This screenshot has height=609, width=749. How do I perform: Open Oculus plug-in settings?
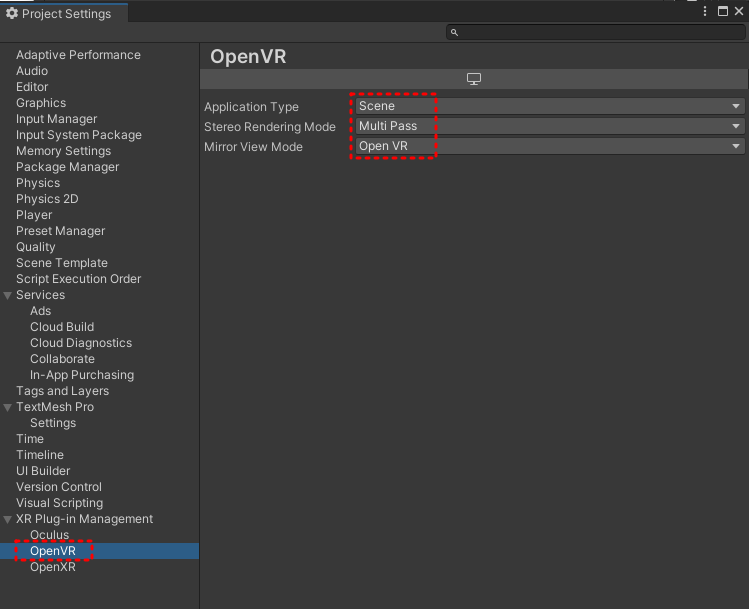pos(50,535)
